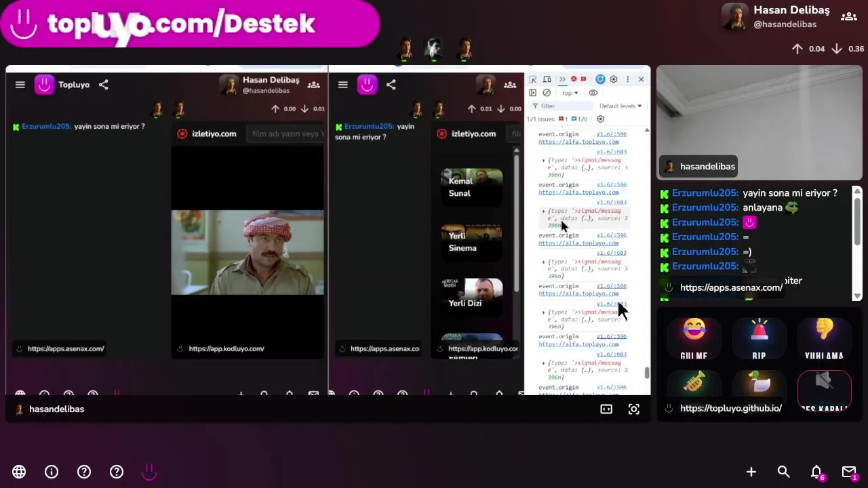Click the DevTools console Filter field

click(x=561, y=106)
